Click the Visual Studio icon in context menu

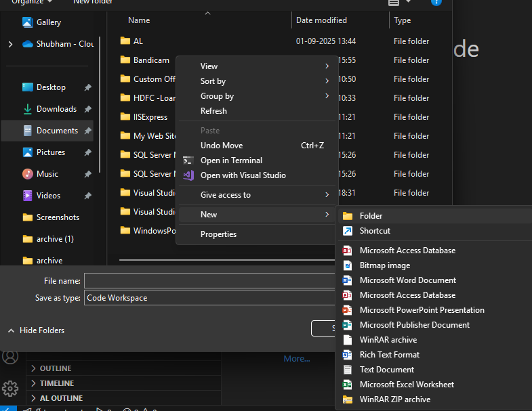[188, 175]
